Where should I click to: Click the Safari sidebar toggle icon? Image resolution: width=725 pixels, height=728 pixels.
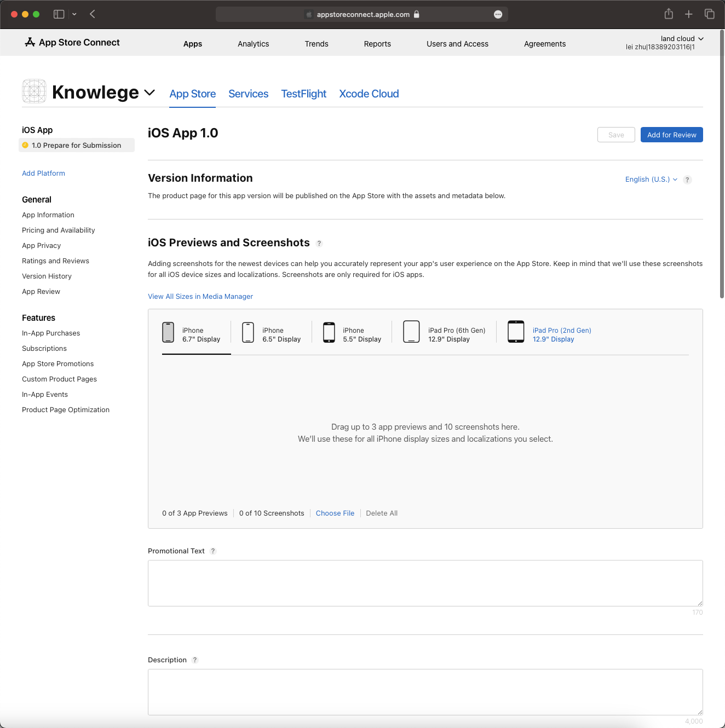pos(59,14)
